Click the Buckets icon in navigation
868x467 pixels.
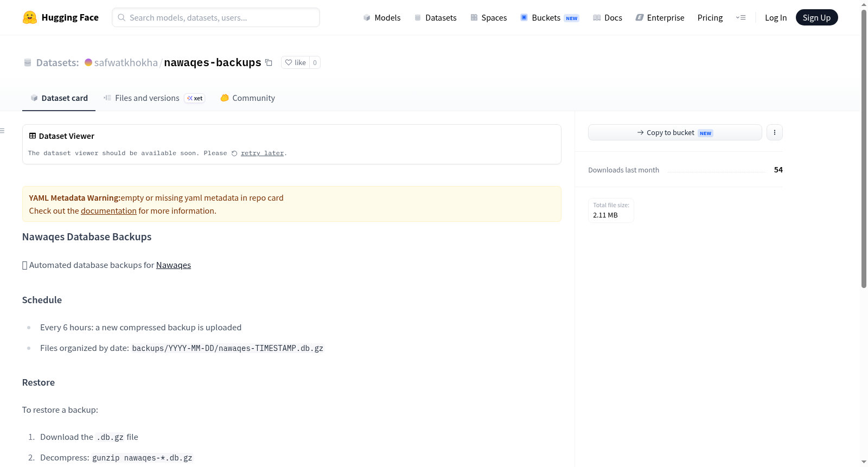[524, 17]
